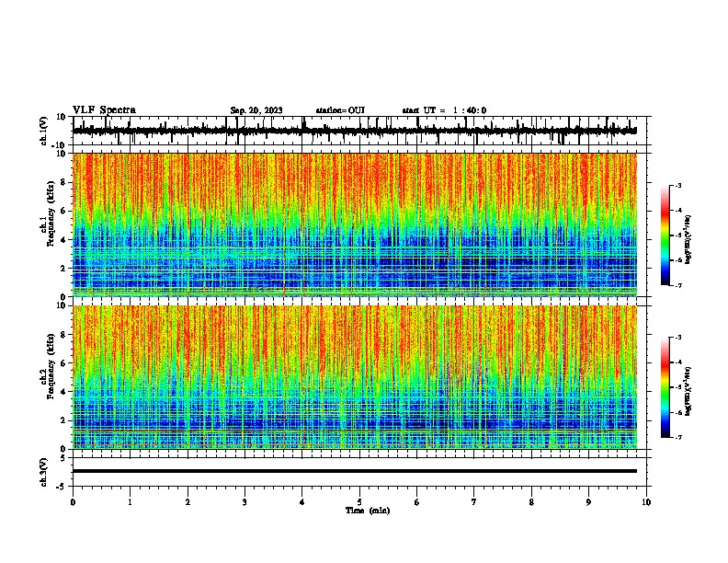Click the ch.2 color scale log PSD label
The height and width of the screenshot is (563, 728).
(688, 391)
